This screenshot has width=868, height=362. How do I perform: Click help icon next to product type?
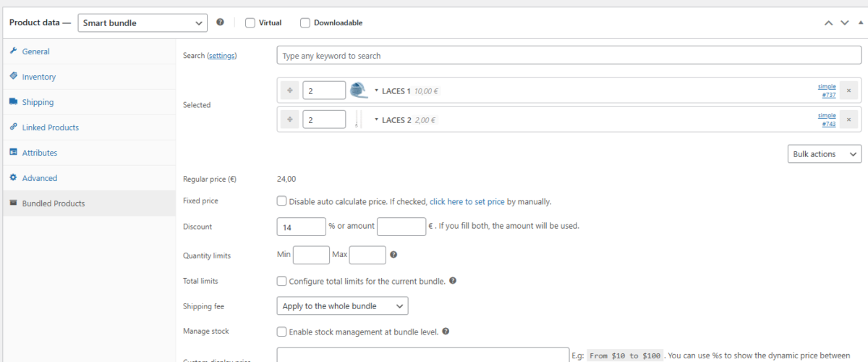[x=221, y=22]
